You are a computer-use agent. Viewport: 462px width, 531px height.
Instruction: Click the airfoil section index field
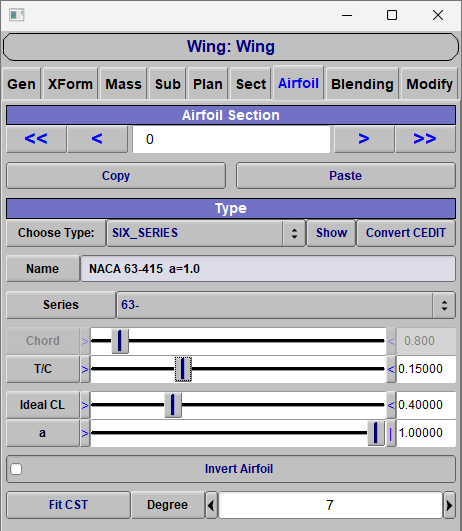point(231,139)
